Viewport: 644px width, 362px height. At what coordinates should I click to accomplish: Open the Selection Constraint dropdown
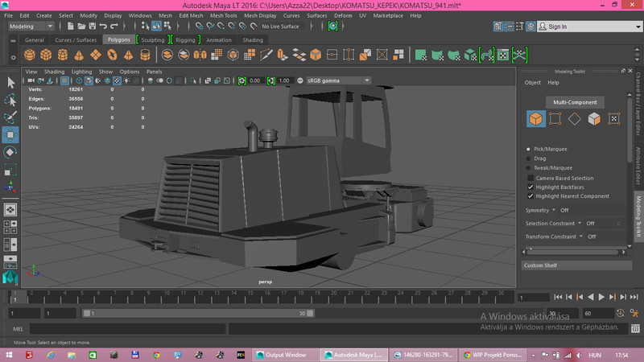click(x=553, y=224)
